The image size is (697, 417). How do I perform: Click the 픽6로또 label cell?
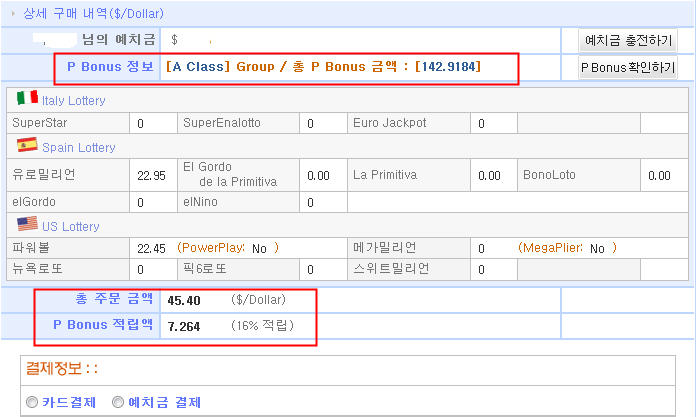click(x=238, y=269)
